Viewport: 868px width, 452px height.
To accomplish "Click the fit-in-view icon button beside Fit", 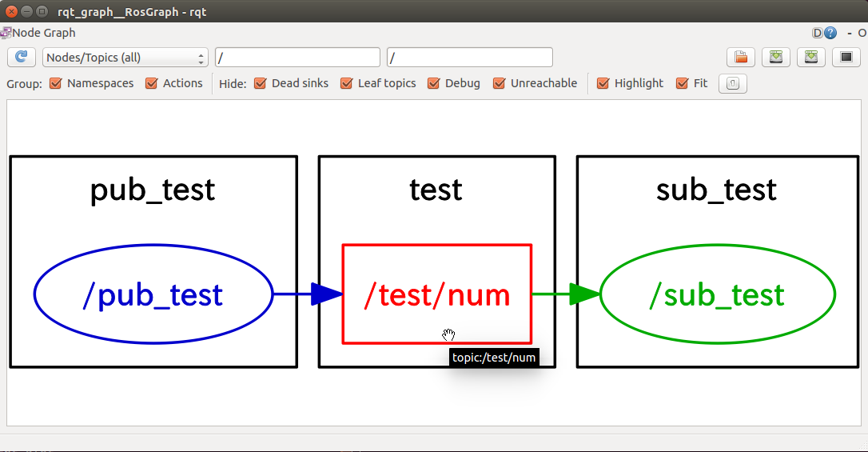I will [732, 83].
